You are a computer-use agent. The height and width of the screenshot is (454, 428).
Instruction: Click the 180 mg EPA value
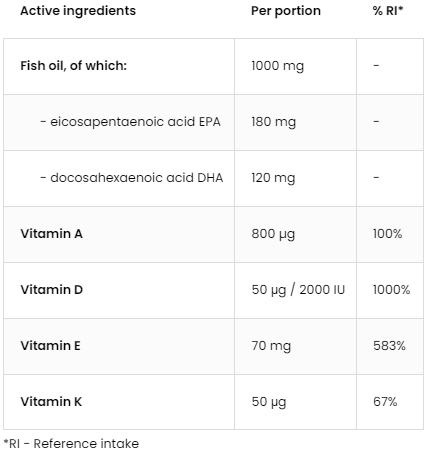point(274,122)
